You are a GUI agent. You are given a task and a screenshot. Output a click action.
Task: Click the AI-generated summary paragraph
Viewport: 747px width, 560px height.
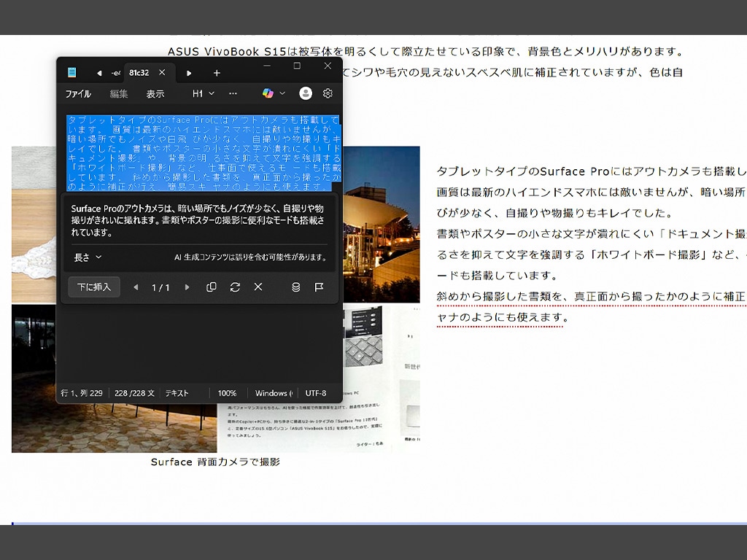[x=198, y=220]
